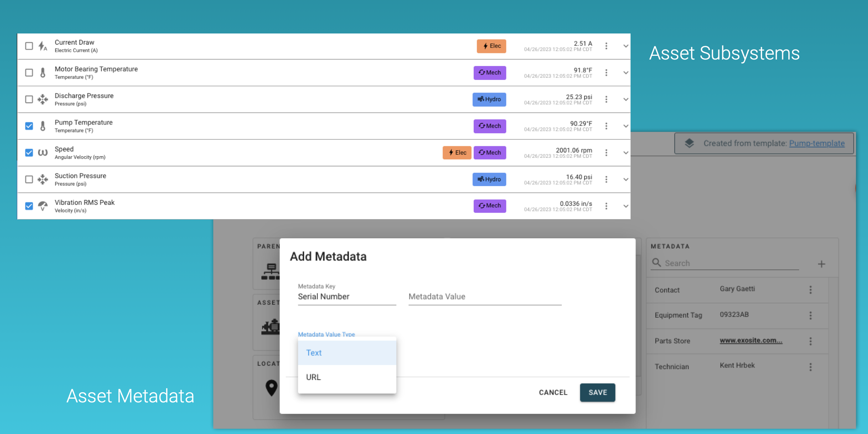Check the Current Draw checkbox
This screenshot has width=868, height=434.
29,46
